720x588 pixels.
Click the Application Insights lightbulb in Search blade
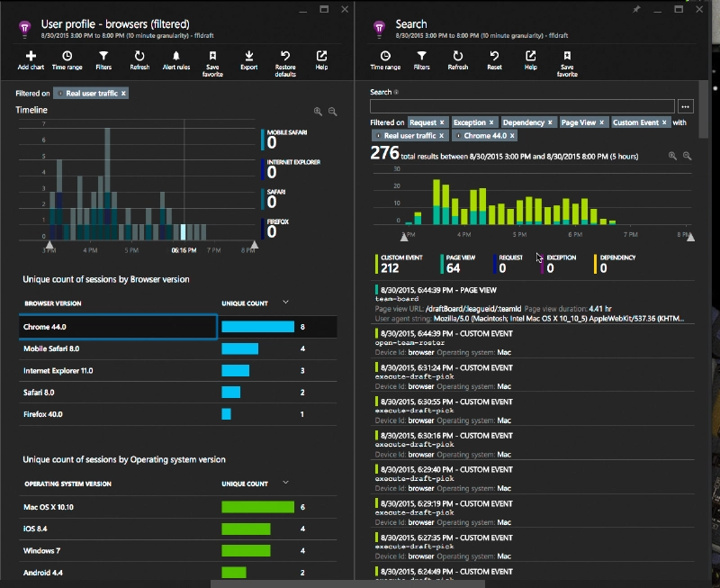(379, 29)
